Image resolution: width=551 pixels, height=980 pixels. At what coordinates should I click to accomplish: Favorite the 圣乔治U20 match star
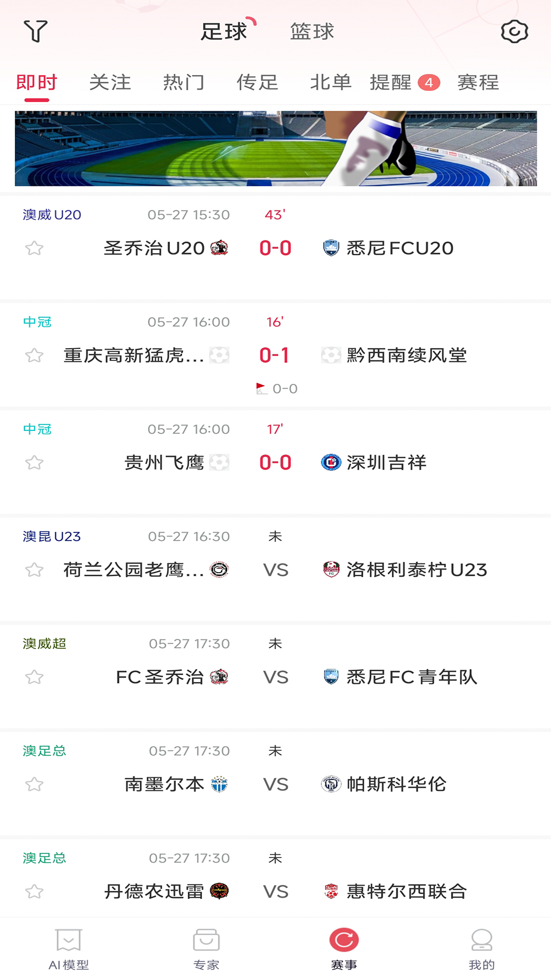coord(34,249)
